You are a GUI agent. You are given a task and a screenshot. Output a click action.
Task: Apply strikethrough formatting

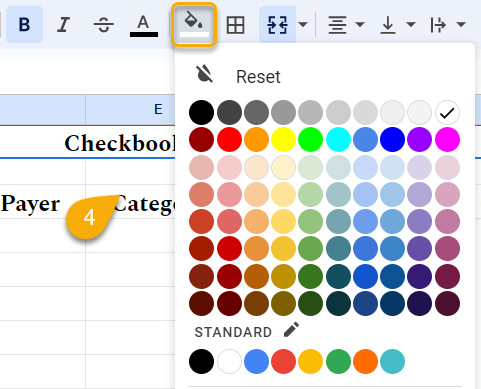pyautogui.click(x=104, y=24)
